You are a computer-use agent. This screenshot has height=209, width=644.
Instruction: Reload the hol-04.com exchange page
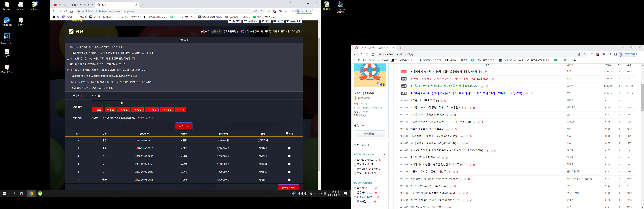coord(65,11)
